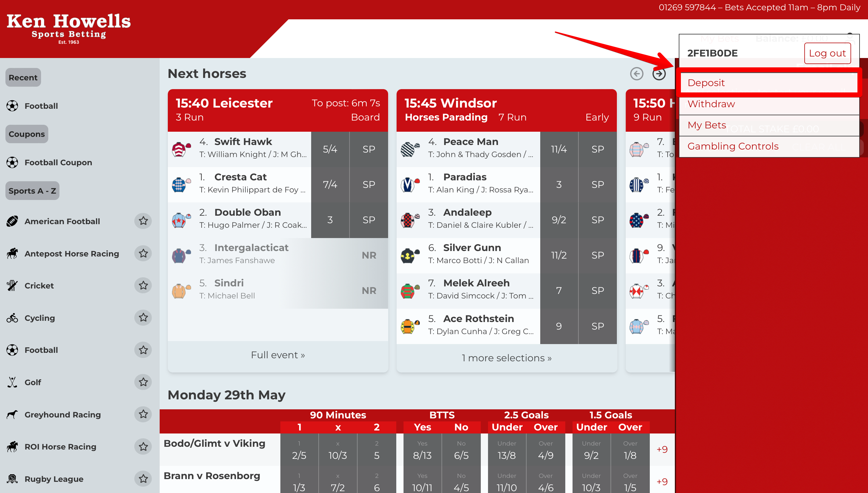Toggle the American Football favourites star
Viewport: 868px width, 493px height.
pyautogui.click(x=143, y=221)
